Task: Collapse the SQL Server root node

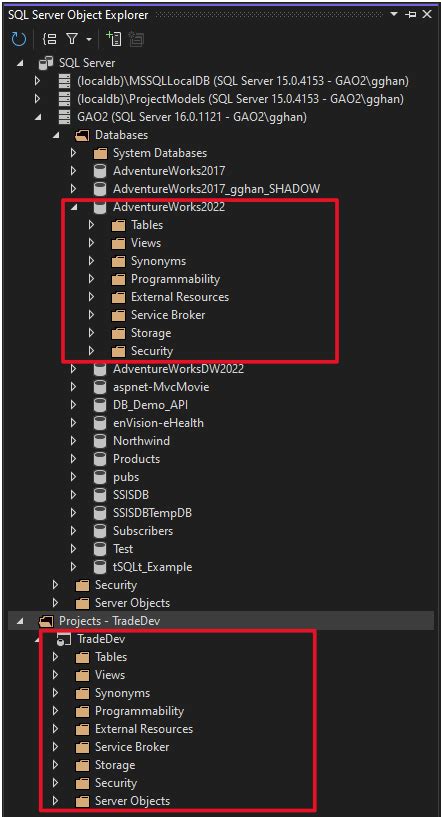Action: (20, 63)
